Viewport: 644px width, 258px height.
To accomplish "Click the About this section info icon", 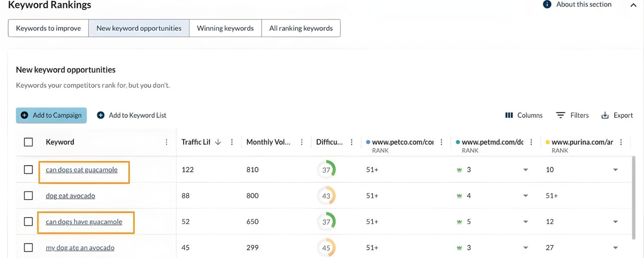I will click(x=547, y=4).
